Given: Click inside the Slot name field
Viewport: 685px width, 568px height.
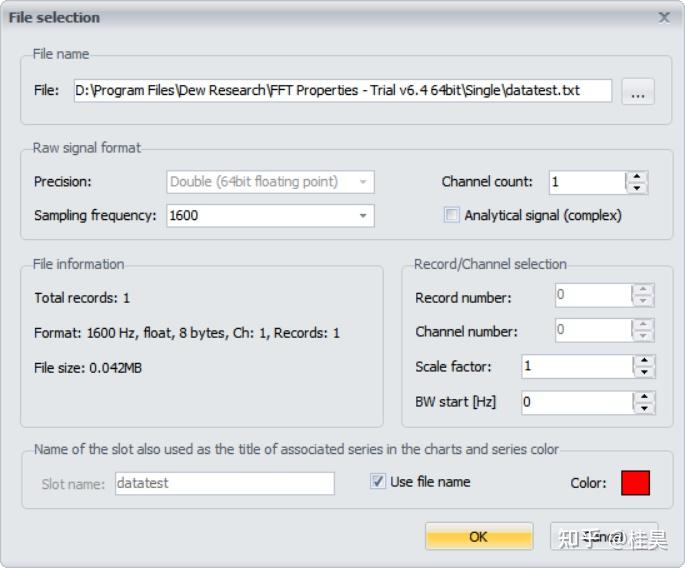Looking at the screenshot, I should (225, 483).
